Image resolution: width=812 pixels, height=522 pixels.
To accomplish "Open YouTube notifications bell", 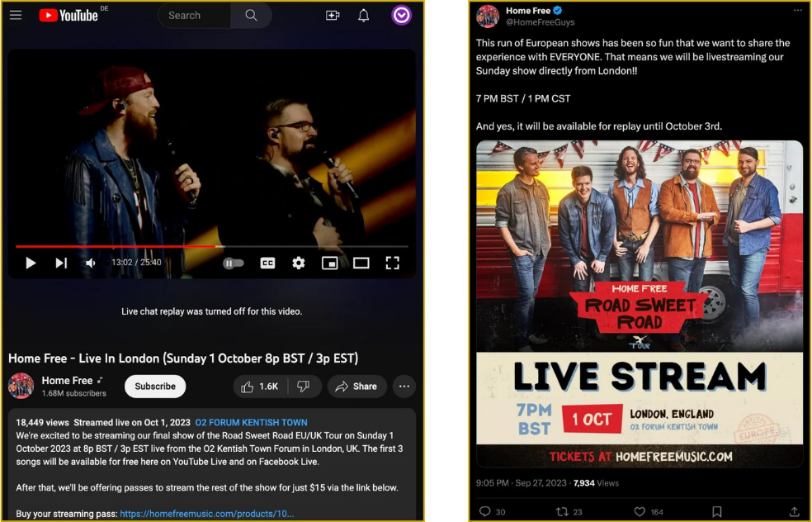I will tap(364, 16).
